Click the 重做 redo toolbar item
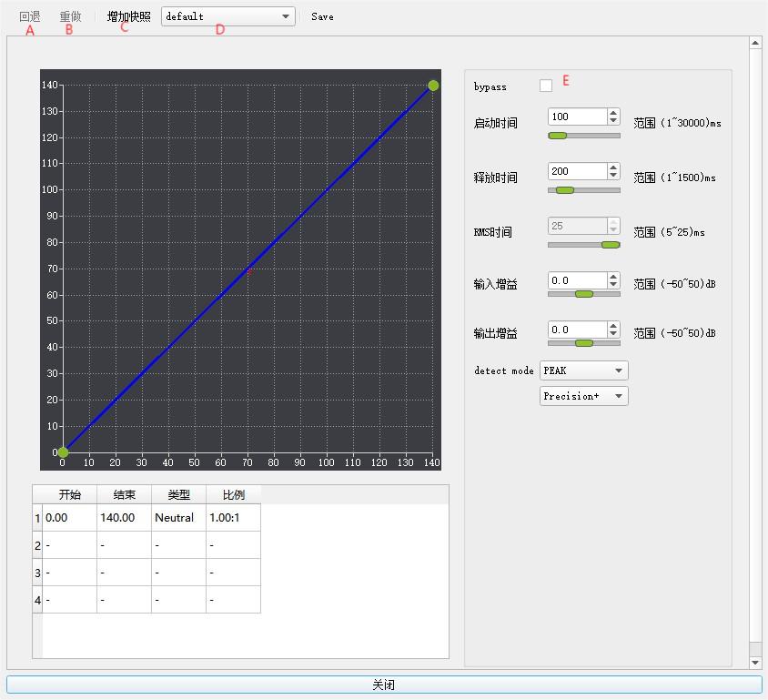The height and width of the screenshot is (700, 768). pyautogui.click(x=70, y=16)
